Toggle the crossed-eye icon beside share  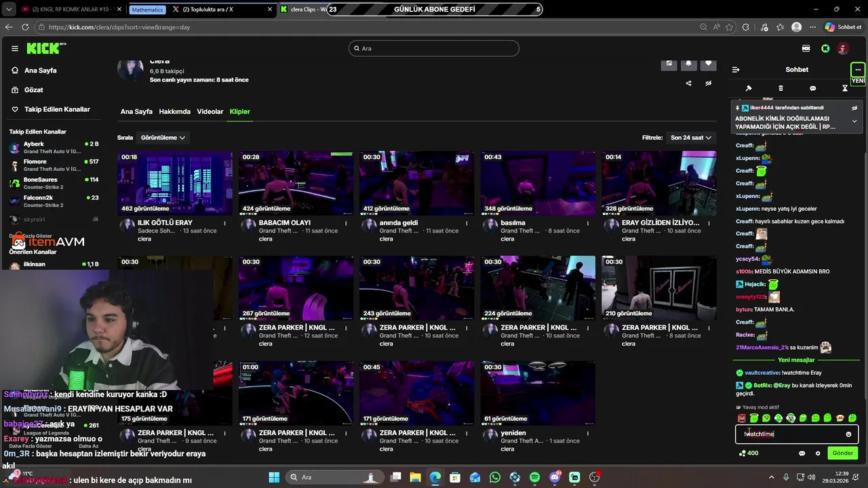(x=708, y=83)
